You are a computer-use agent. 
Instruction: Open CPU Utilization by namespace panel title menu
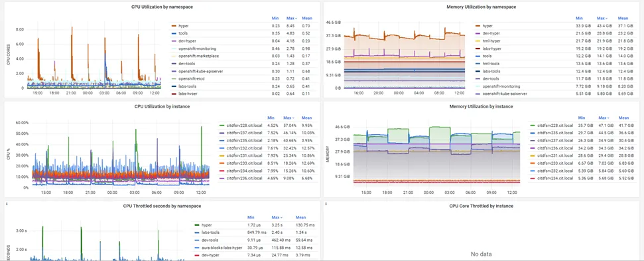[162, 7]
